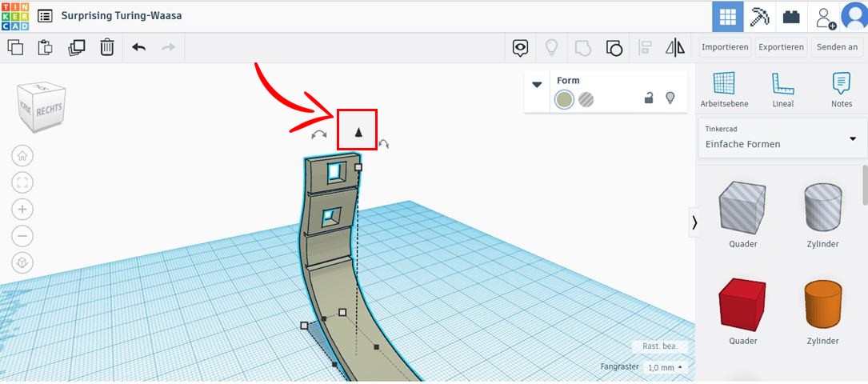Zoom in with plus button
Viewport: 868px width, 384px height.
click(x=22, y=210)
